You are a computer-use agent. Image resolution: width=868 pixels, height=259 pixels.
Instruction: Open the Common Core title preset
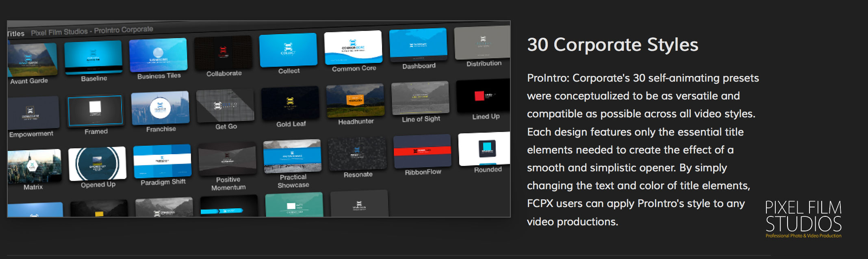coord(353,47)
